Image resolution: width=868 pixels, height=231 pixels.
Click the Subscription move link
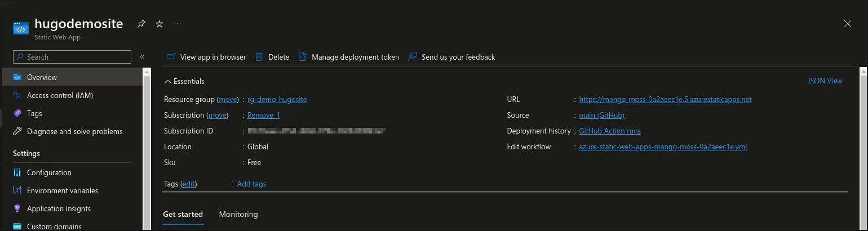(x=218, y=115)
